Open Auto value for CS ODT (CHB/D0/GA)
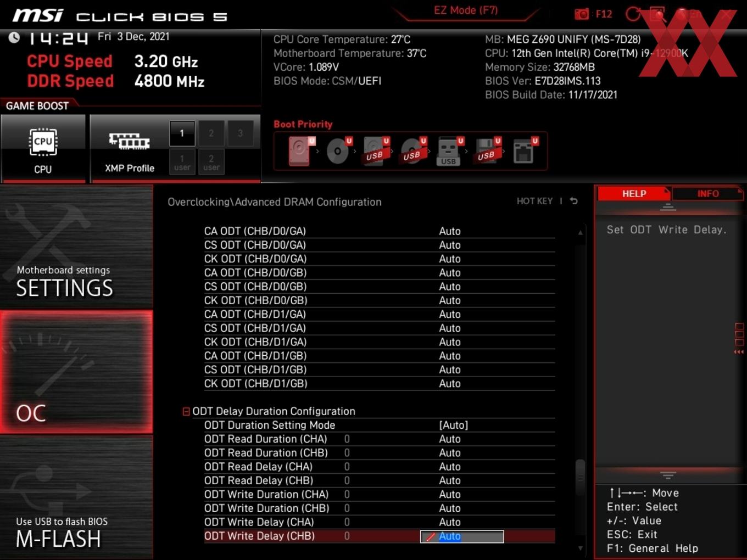Screen dimensions: 747x560 pyautogui.click(x=449, y=245)
